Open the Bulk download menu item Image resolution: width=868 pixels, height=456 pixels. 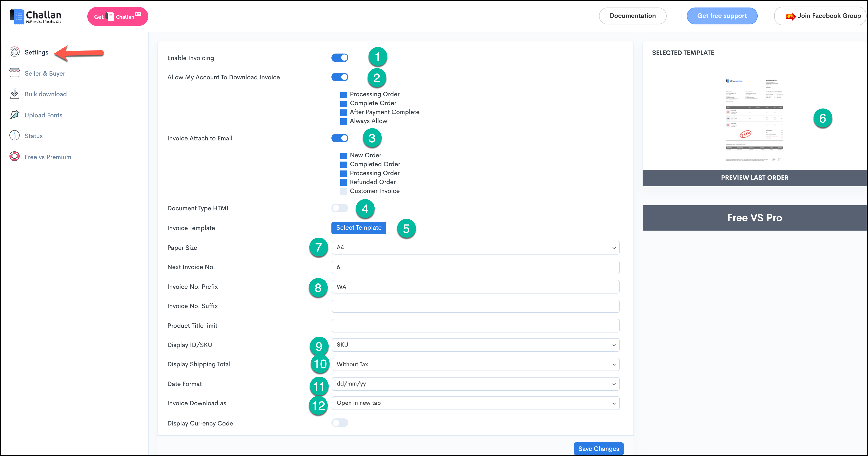tap(46, 94)
